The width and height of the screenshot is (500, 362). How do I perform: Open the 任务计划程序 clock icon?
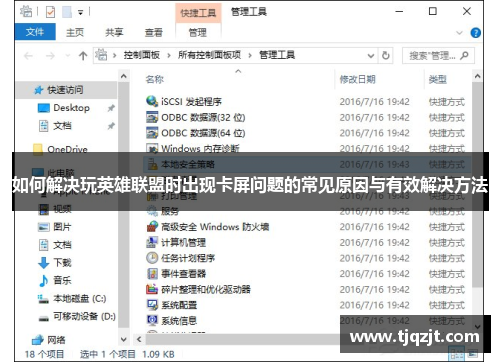(x=152, y=258)
